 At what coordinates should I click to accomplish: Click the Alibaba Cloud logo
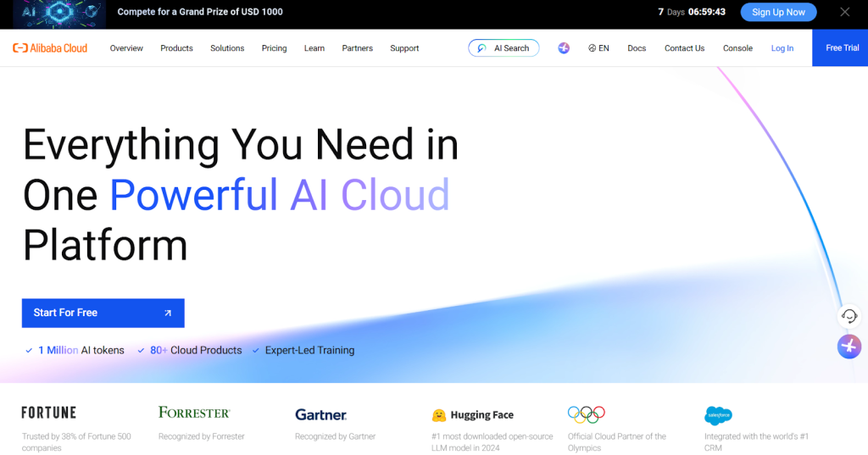pos(50,48)
